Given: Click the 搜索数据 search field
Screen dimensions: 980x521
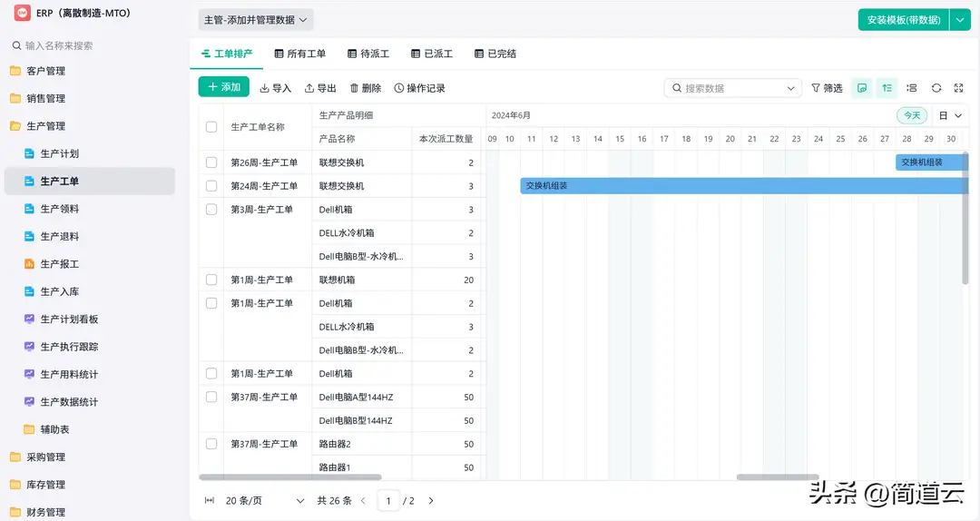Looking at the screenshot, I should coord(733,88).
